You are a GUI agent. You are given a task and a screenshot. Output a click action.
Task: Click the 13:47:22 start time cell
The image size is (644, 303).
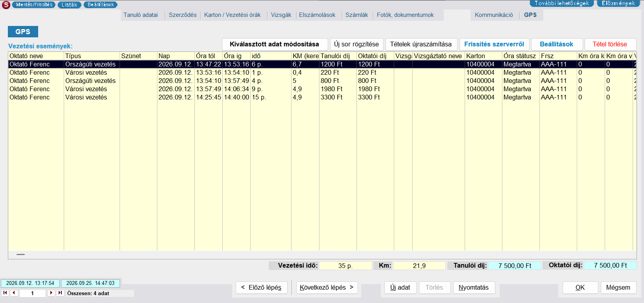point(209,64)
